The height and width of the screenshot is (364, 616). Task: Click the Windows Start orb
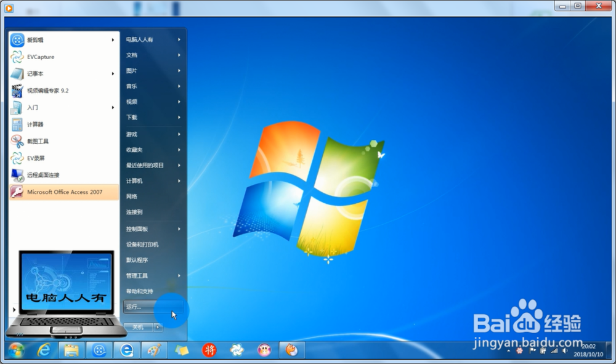[x=17, y=350]
